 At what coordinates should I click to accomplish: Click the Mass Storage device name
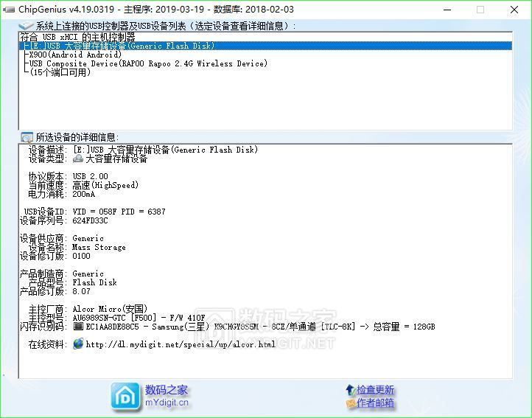(x=99, y=247)
